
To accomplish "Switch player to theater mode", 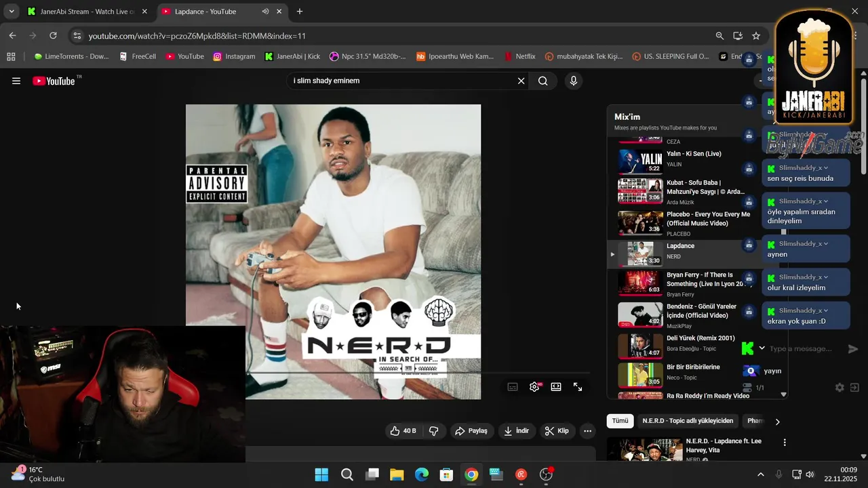I will click(556, 386).
